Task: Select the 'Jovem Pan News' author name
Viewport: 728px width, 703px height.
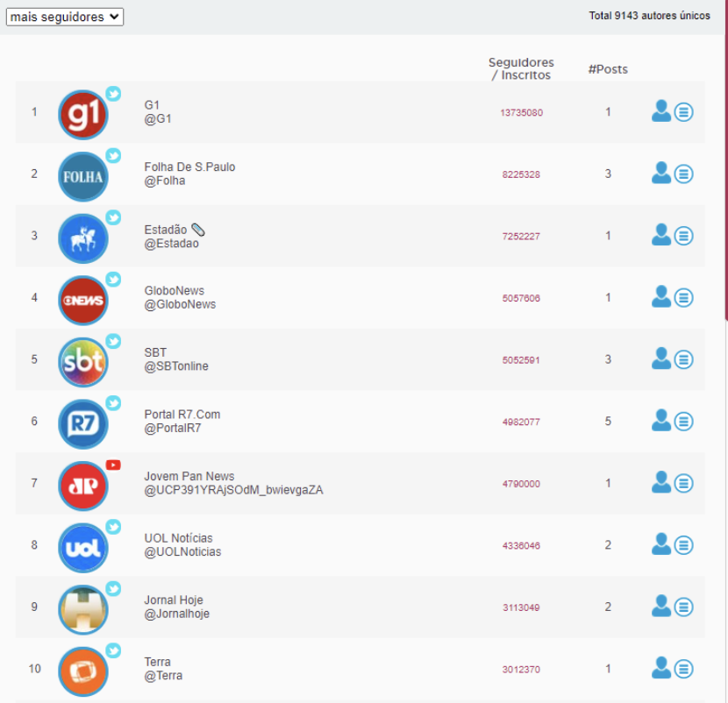Action: coord(189,477)
